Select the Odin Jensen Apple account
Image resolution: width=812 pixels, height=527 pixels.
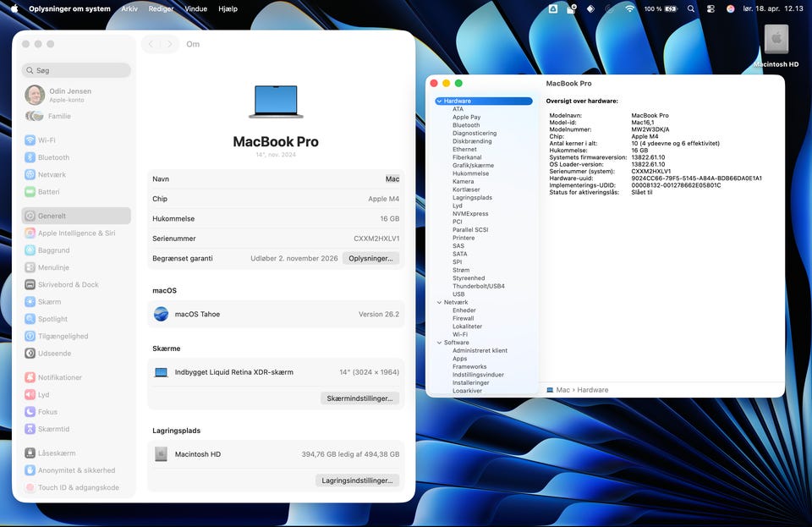coord(69,95)
